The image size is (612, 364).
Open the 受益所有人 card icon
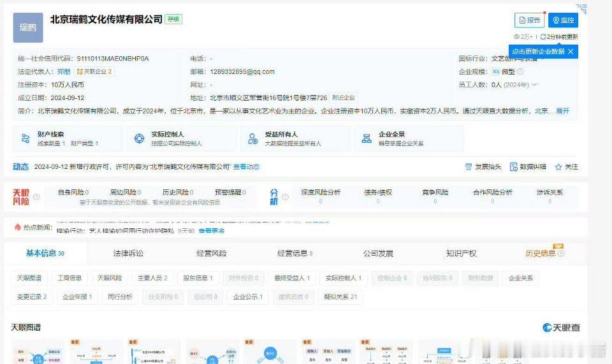(x=253, y=138)
